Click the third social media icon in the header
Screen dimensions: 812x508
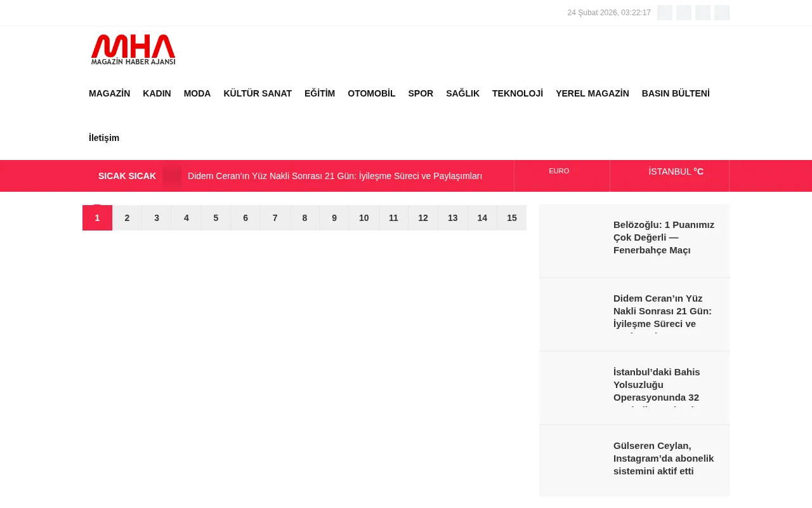tap(703, 13)
